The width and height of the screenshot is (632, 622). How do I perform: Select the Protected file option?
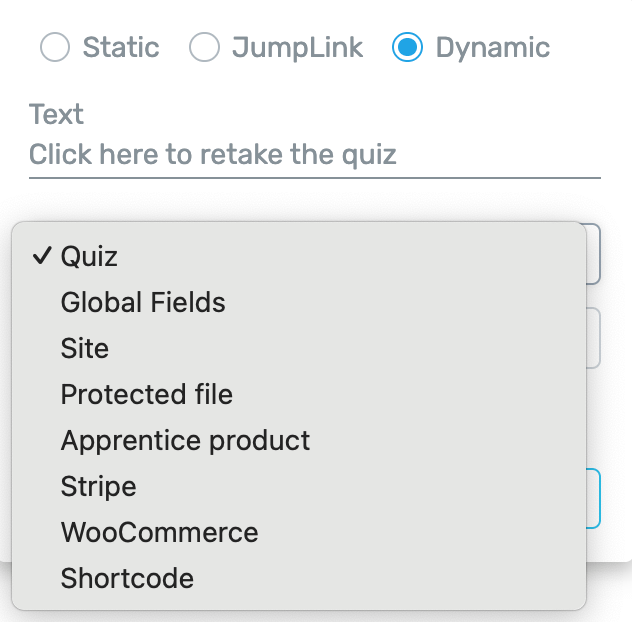147,395
